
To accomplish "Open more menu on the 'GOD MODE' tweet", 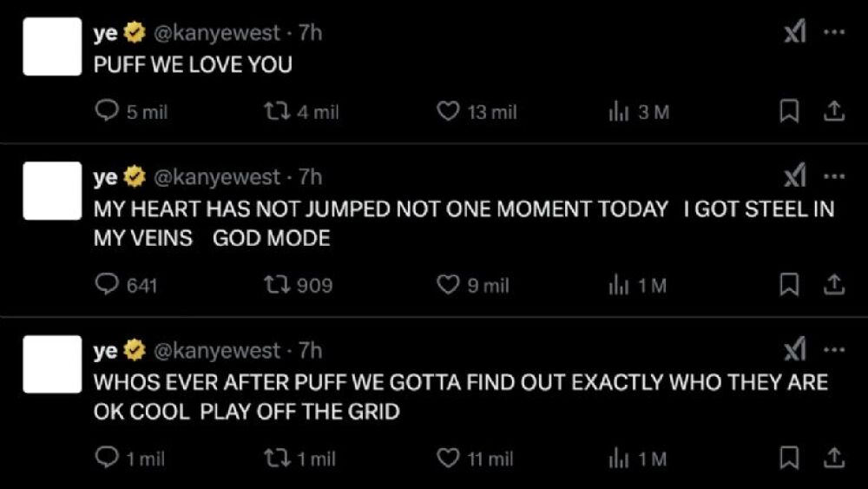I will (x=833, y=177).
